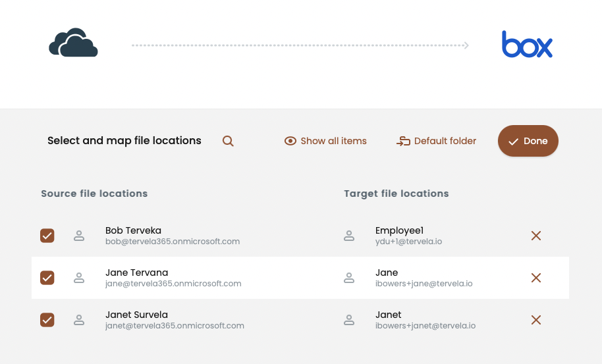Toggle the Janet Survela checkbox

[47, 320]
